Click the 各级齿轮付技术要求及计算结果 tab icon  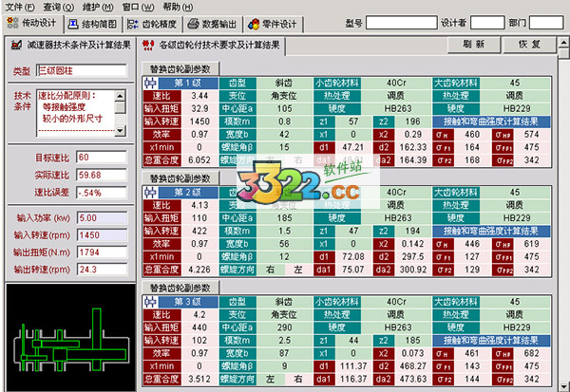[x=148, y=46]
